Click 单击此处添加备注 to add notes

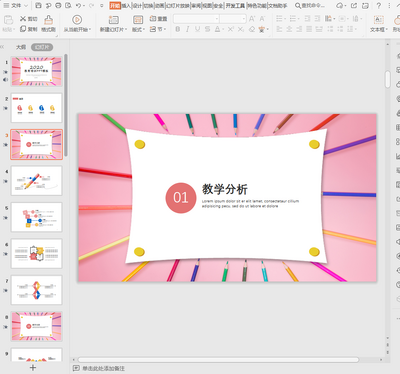[x=103, y=368]
